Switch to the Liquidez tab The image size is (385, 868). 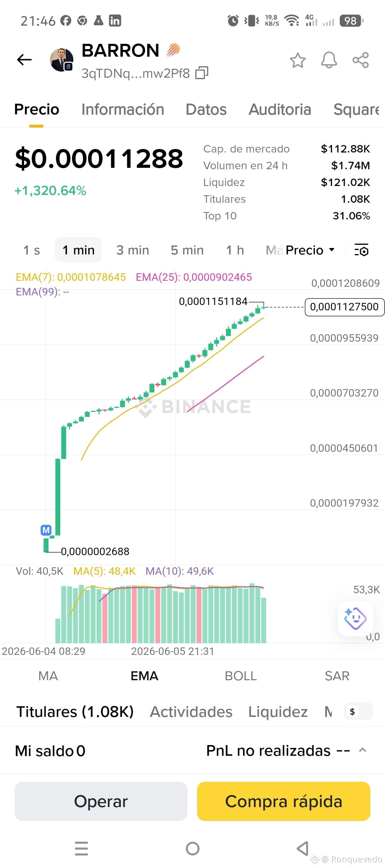[x=278, y=712]
